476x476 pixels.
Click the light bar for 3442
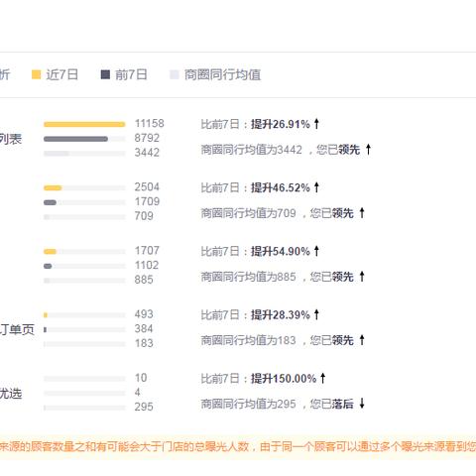(57, 154)
